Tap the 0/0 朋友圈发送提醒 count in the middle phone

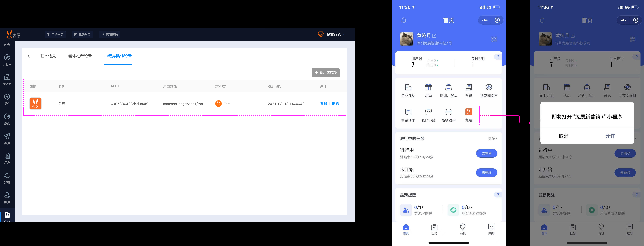pyautogui.click(x=466, y=207)
